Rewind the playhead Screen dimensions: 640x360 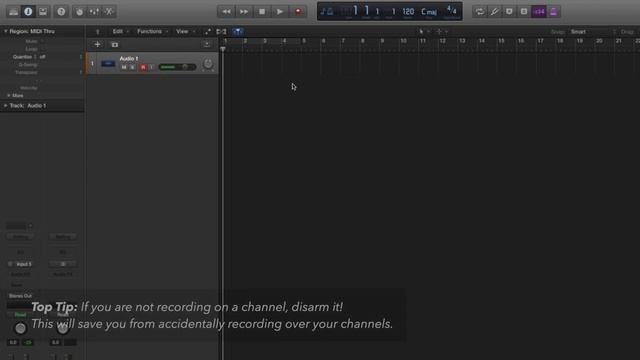coord(226,12)
